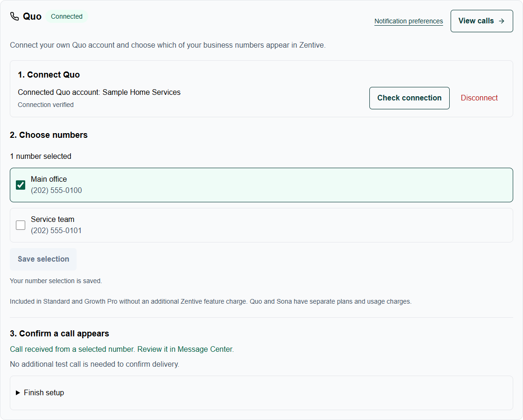The width and height of the screenshot is (523, 420).
Task: Click the Service team label
Action: 53,219
